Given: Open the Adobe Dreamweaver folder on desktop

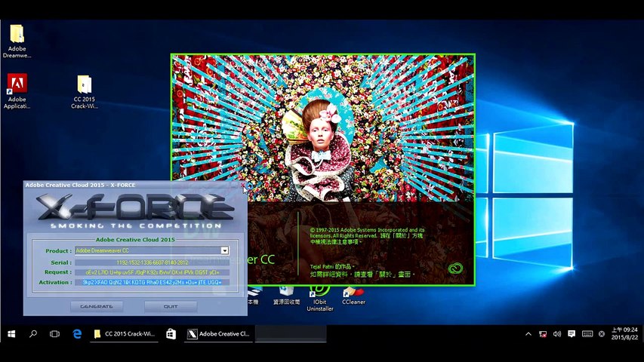Looking at the screenshot, I should click(17, 41).
